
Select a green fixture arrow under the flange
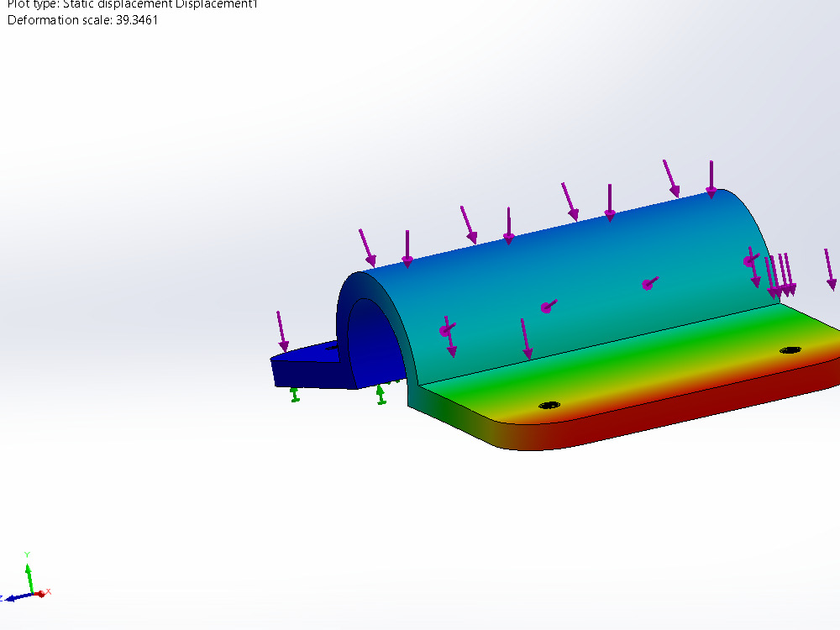(294, 395)
